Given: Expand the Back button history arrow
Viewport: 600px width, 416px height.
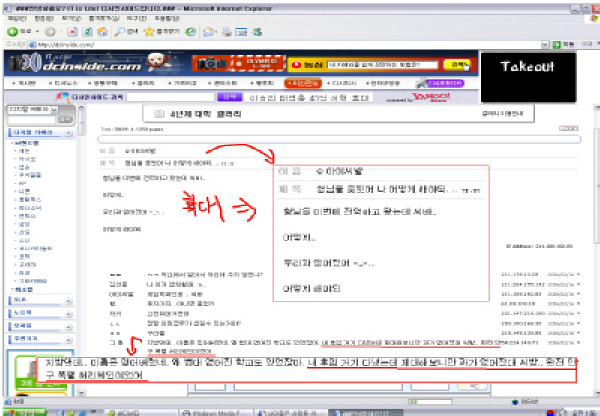Looking at the screenshot, I should (x=37, y=32).
